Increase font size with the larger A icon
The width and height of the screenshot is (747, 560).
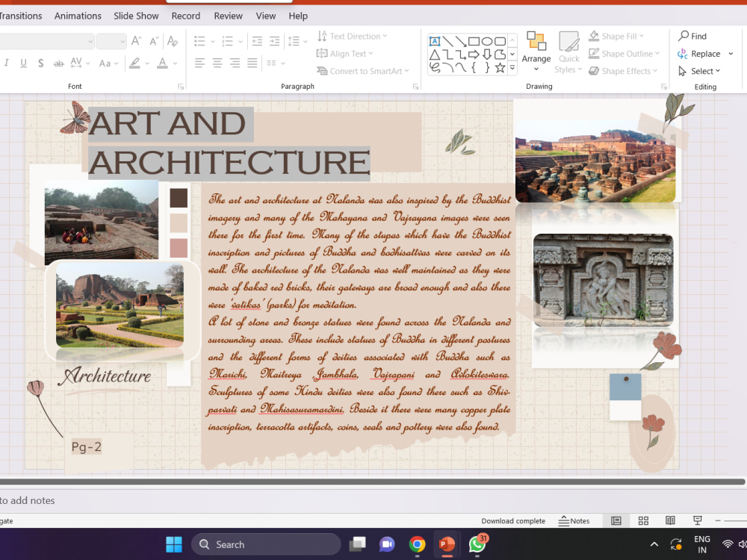[x=136, y=41]
